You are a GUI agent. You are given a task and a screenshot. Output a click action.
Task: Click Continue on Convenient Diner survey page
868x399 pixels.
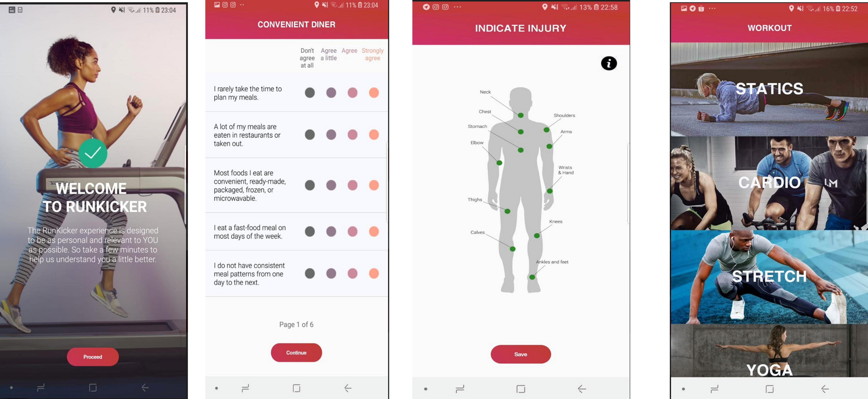click(x=296, y=352)
